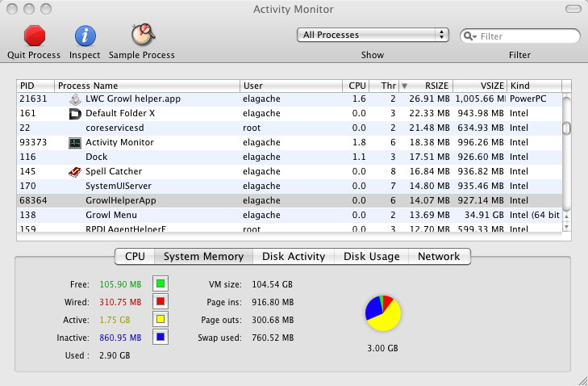
Task: Click the PowerPC kind cell
Action: tap(528, 99)
